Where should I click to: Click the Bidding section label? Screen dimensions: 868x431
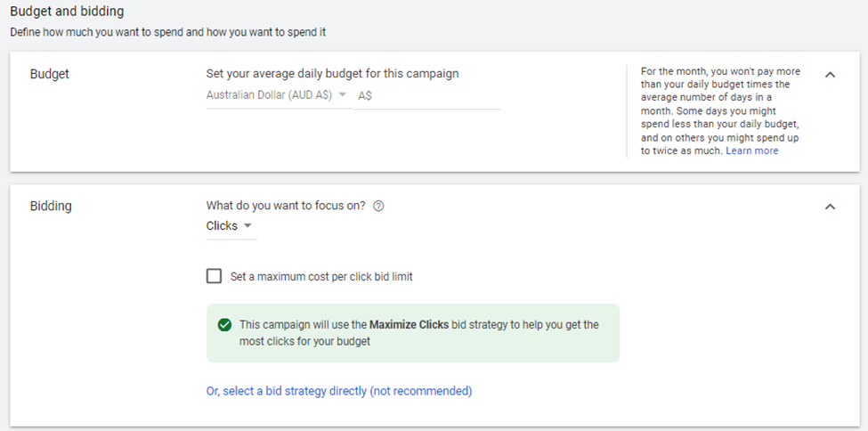click(x=51, y=206)
